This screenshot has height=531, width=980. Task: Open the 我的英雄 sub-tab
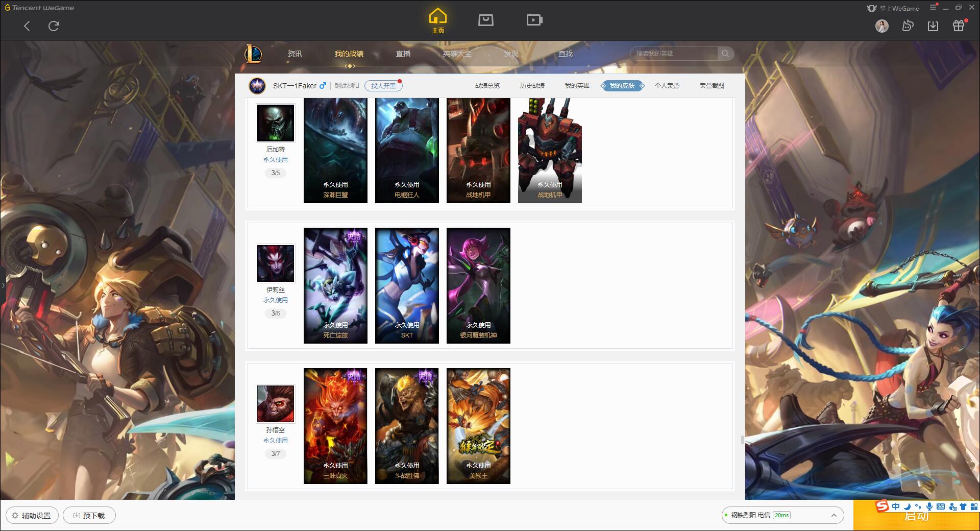point(577,86)
